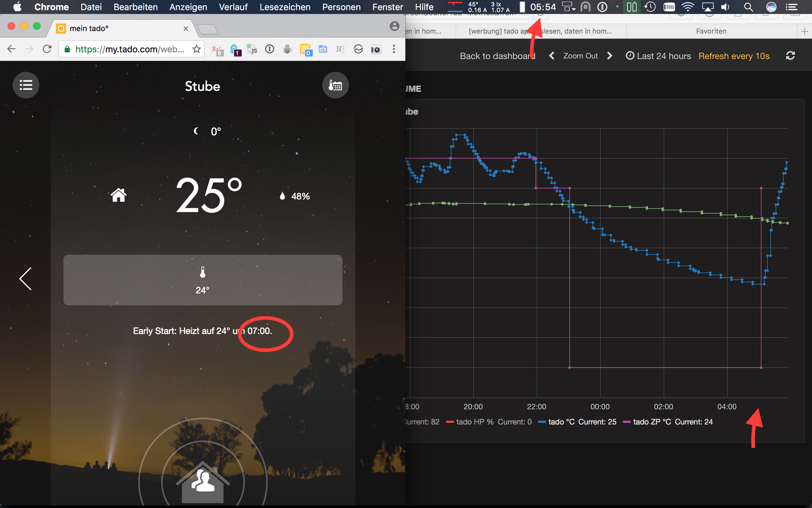Open the Hilfe menu
This screenshot has height=508, width=812.
coord(424,7)
